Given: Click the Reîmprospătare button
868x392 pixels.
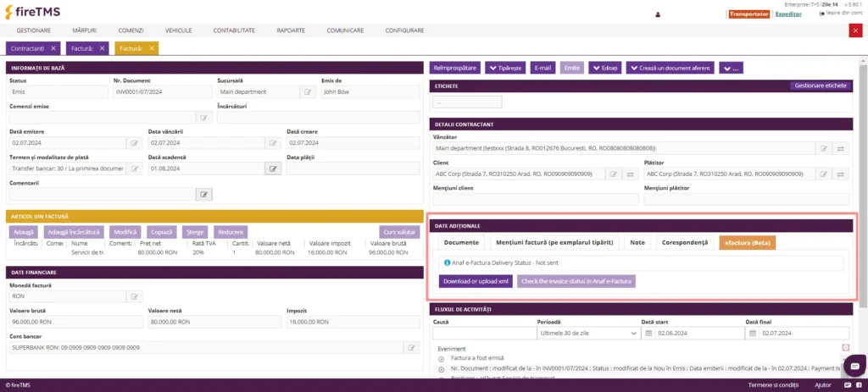Looking at the screenshot, I should [455, 68].
